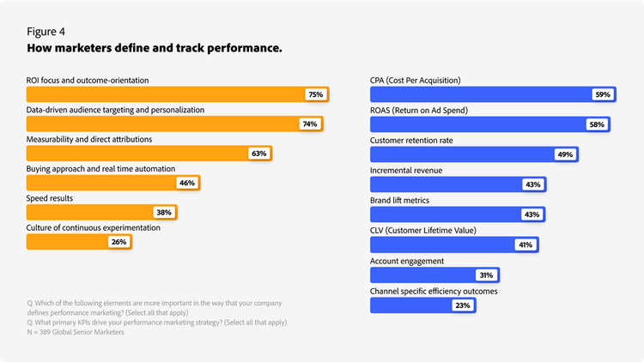
Task: Click the 23% badge for channel efficiency
Action: [463, 305]
